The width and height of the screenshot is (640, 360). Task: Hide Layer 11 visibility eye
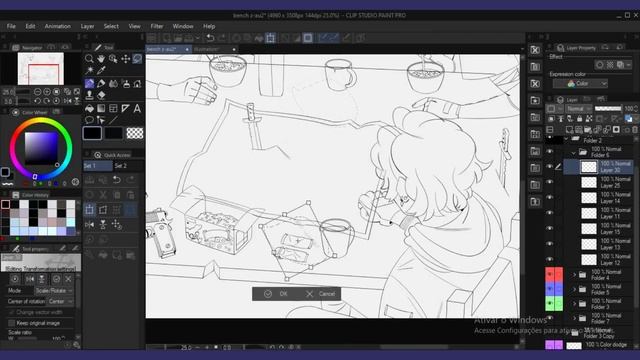549,213
